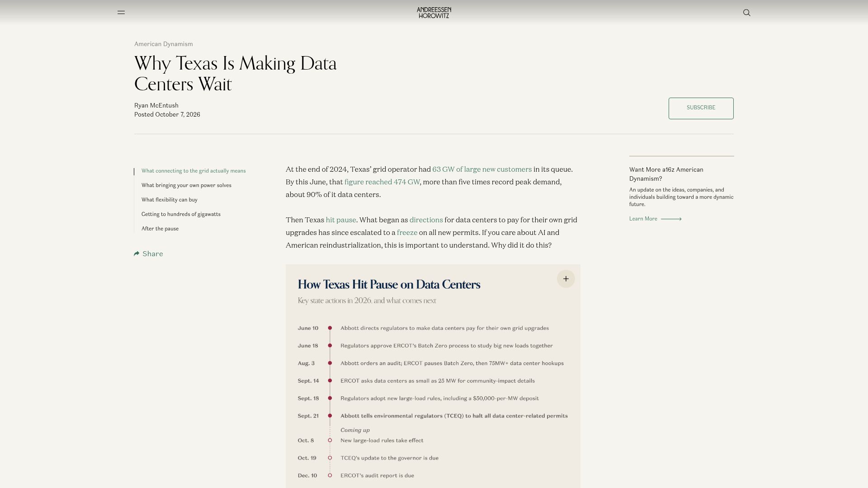Click the Sept. 14 timeline dot
Image resolution: width=868 pixels, height=488 pixels.
click(x=330, y=381)
